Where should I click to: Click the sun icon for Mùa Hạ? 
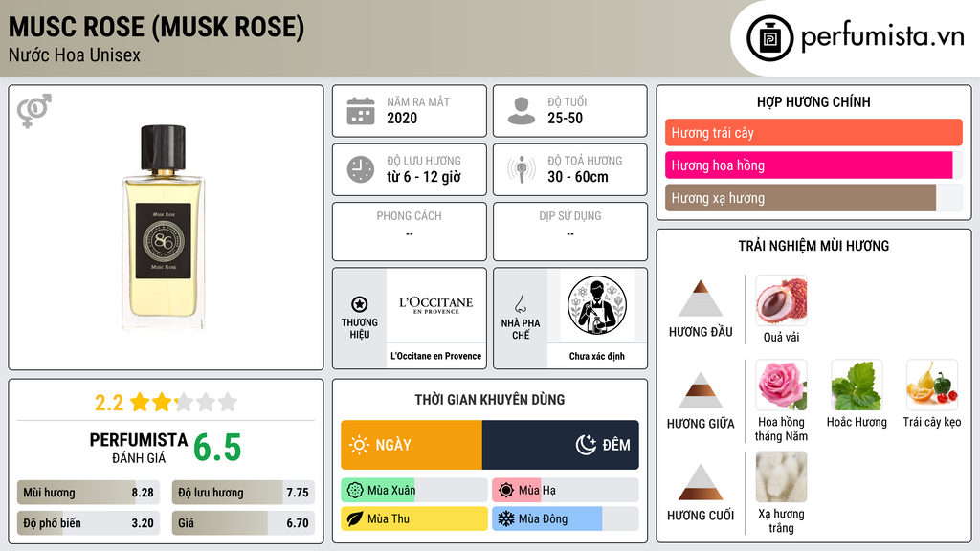506,491
